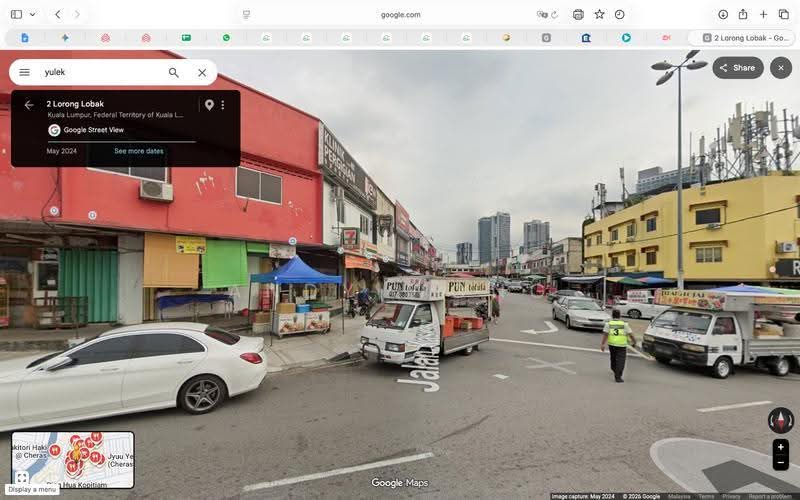Click the 'Privacy' footer link
This screenshot has height=500, width=800.
729,496
